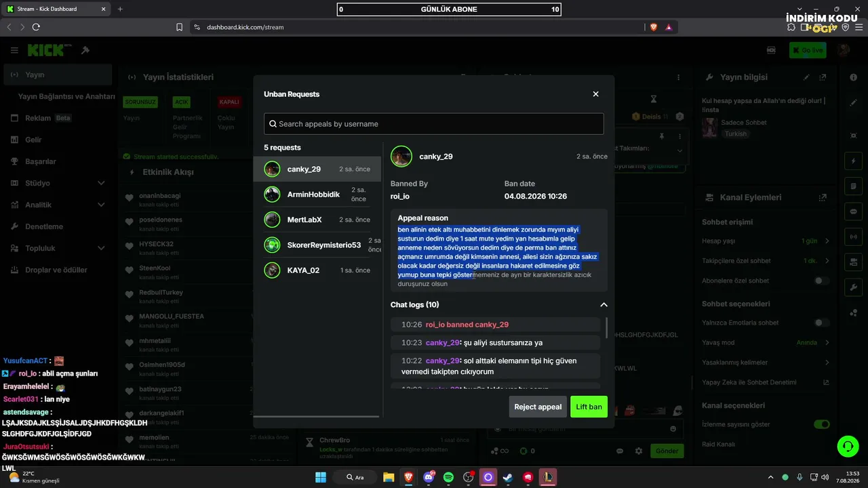Open chat settings gear icon
This screenshot has width=868, height=488.
coord(638,451)
